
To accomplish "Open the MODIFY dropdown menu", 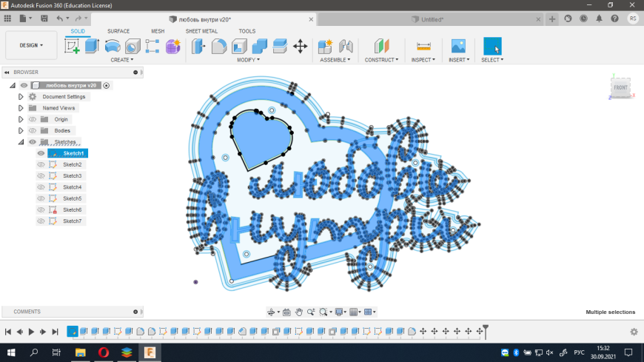I will pyautogui.click(x=248, y=59).
